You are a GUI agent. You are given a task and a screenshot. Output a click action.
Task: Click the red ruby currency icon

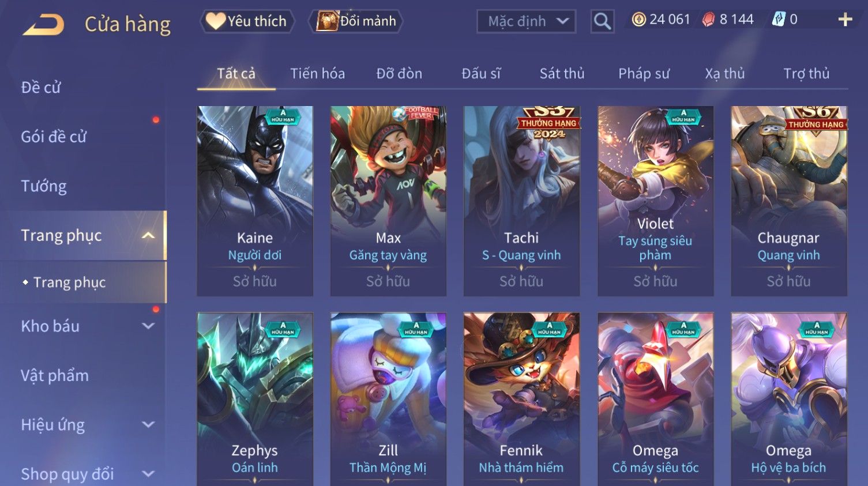pos(708,20)
